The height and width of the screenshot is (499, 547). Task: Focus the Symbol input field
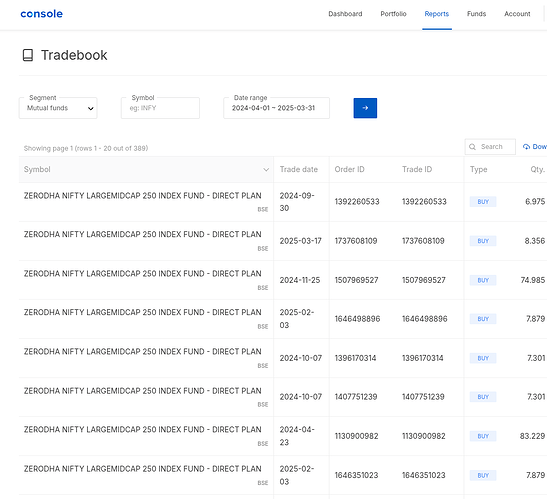click(x=160, y=108)
